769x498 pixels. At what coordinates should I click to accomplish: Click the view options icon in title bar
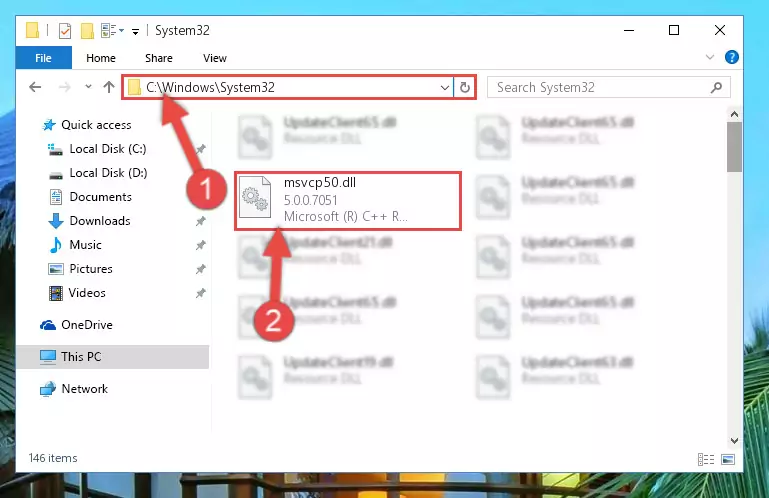pyautogui.click(x=112, y=30)
